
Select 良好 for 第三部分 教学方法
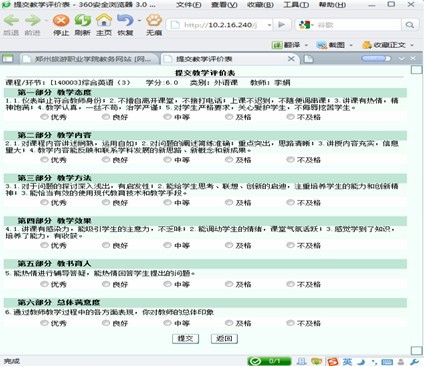(106, 202)
